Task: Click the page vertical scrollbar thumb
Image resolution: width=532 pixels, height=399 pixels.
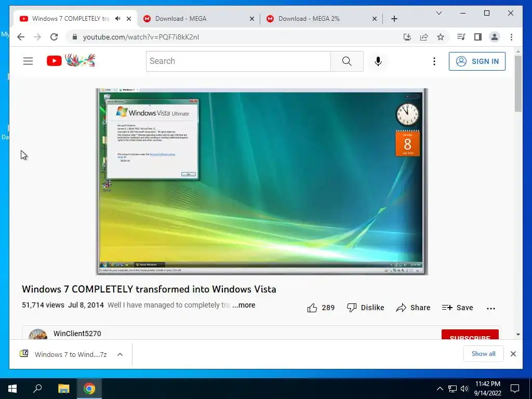Action: coord(518,84)
